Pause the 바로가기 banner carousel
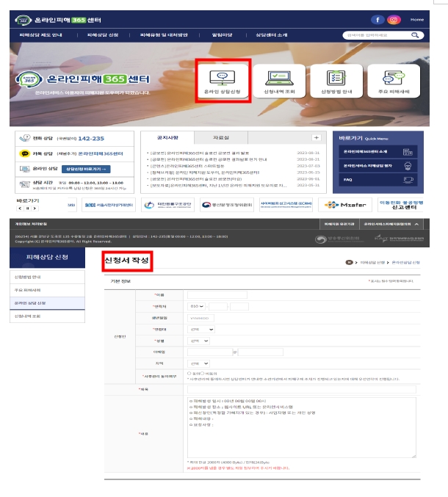The image size is (448, 497). 28,208
